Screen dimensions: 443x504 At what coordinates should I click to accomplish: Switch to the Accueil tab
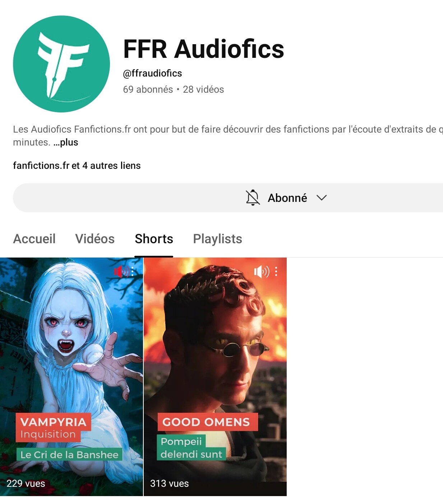point(34,239)
